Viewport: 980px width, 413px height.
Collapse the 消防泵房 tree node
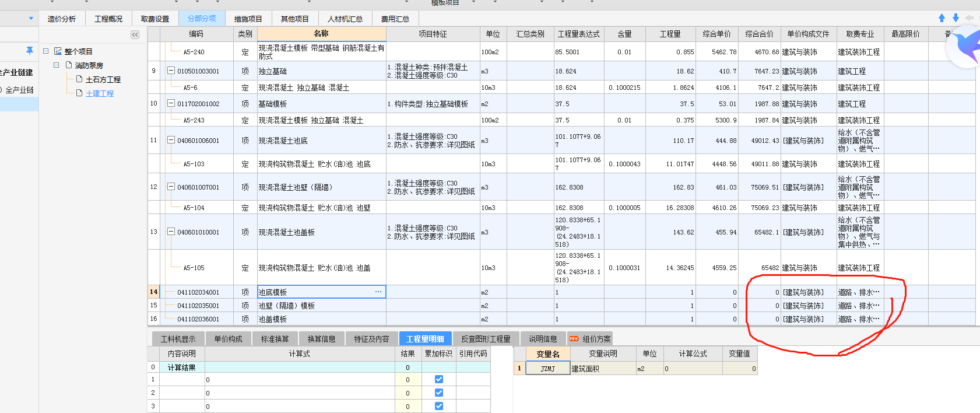point(57,65)
